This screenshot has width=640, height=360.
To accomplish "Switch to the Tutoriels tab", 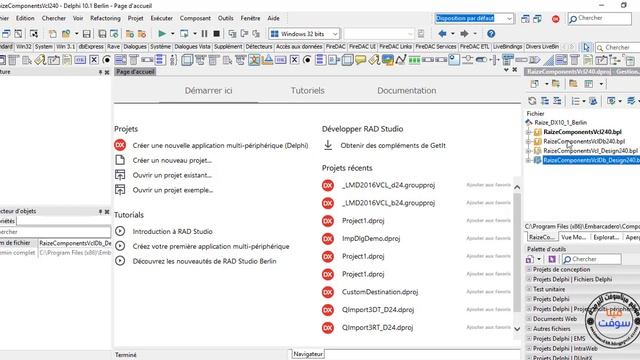I will (307, 91).
